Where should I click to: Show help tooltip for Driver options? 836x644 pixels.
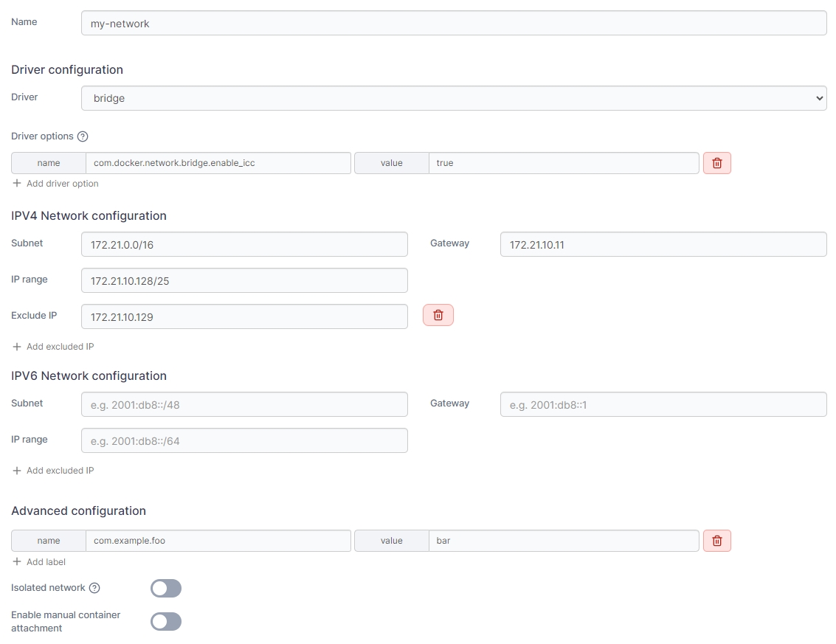click(x=83, y=136)
